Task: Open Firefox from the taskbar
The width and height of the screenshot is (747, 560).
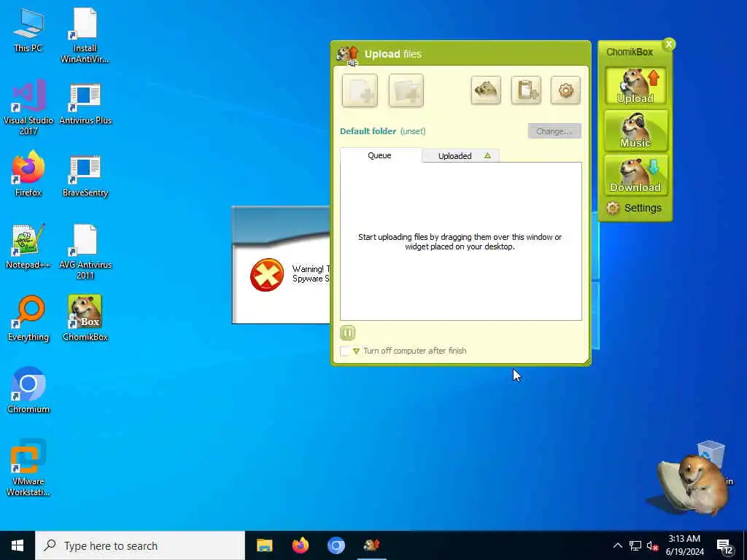Action: click(300, 545)
